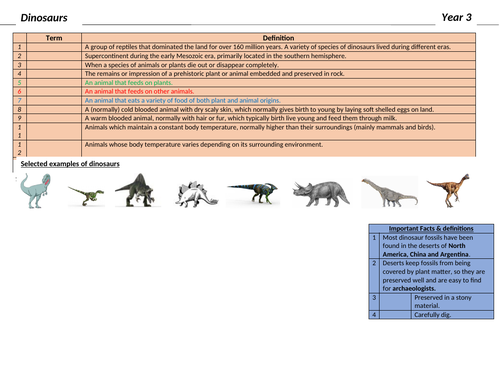Click the blank Term cell for row 4
The height and width of the screenshot is (386, 500).
click(x=54, y=74)
